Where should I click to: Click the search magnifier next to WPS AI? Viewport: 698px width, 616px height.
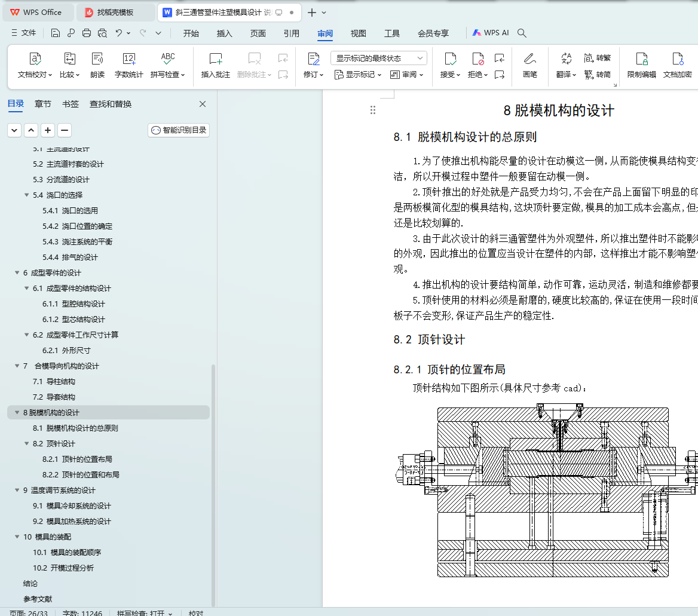pyautogui.click(x=522, y=33)
